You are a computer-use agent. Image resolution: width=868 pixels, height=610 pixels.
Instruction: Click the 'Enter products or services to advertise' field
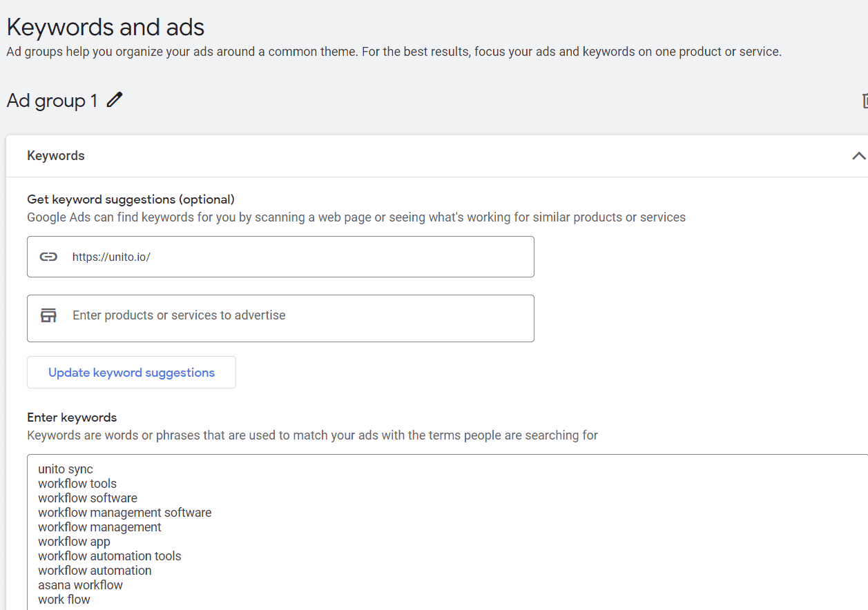[x=280, y=318]
